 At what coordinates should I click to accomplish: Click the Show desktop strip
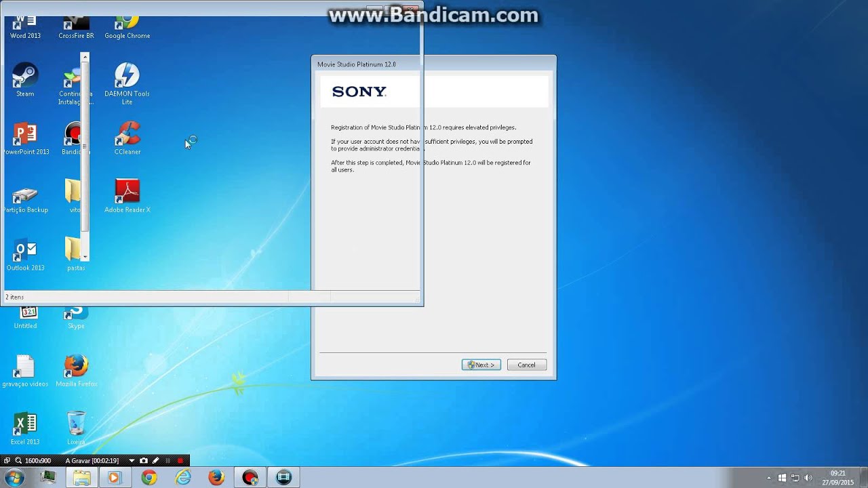863,478
